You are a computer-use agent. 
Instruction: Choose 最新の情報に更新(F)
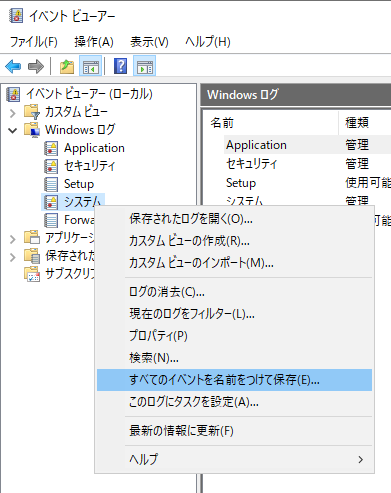click(x=234, y=431)
